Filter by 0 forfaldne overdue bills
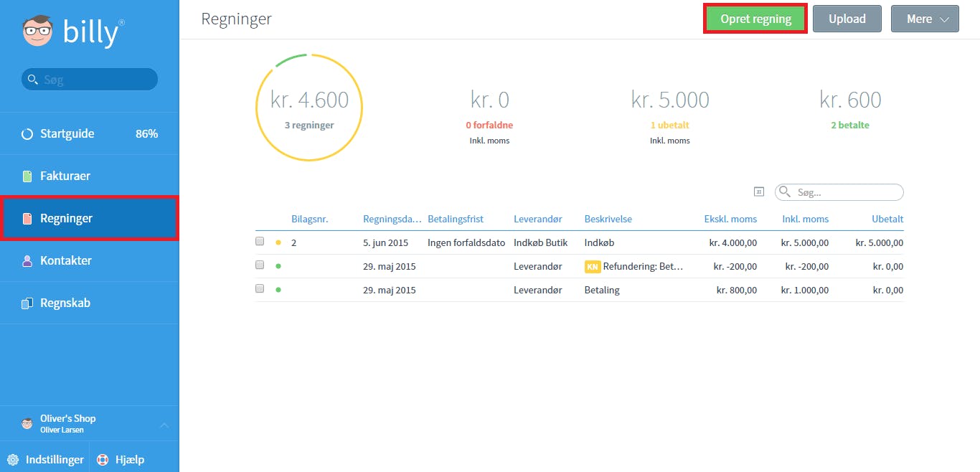The height and width of the screenshot is (472, 980). 489,125
